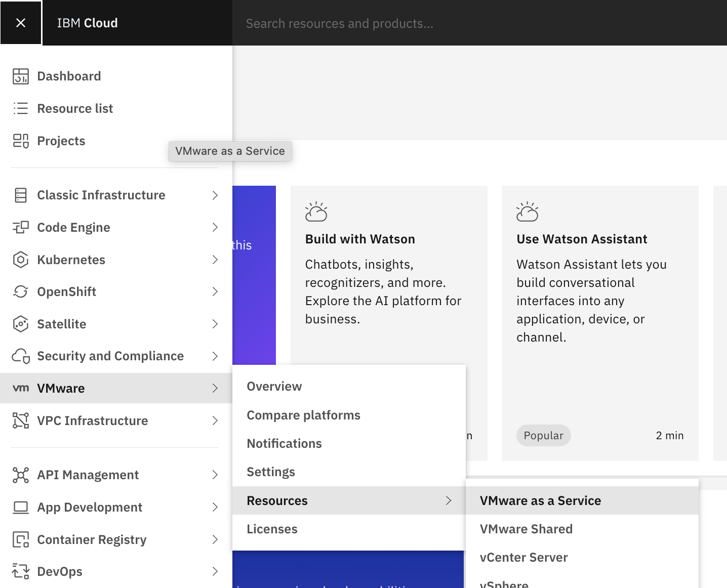This screenshot has width=727, height=588.
Task: Expand Code Engine submenu chevron
Action: tap(215, 227)
